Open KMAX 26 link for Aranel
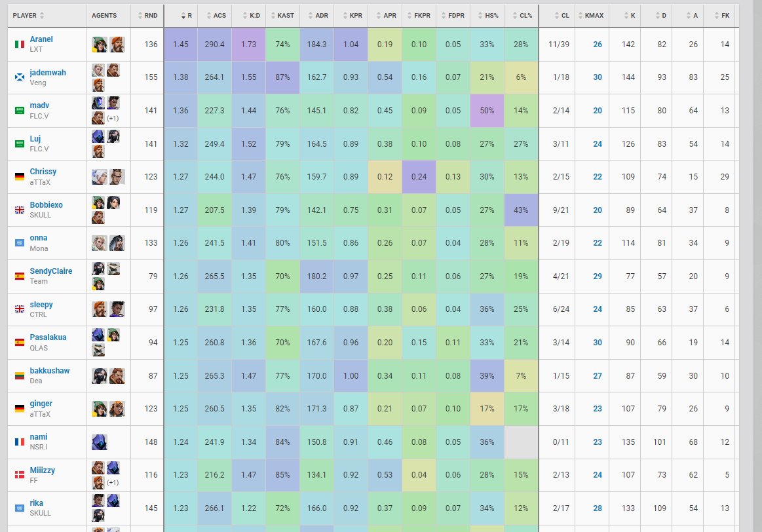This screenshot has height=532, width=762. [x=598, y=44]
